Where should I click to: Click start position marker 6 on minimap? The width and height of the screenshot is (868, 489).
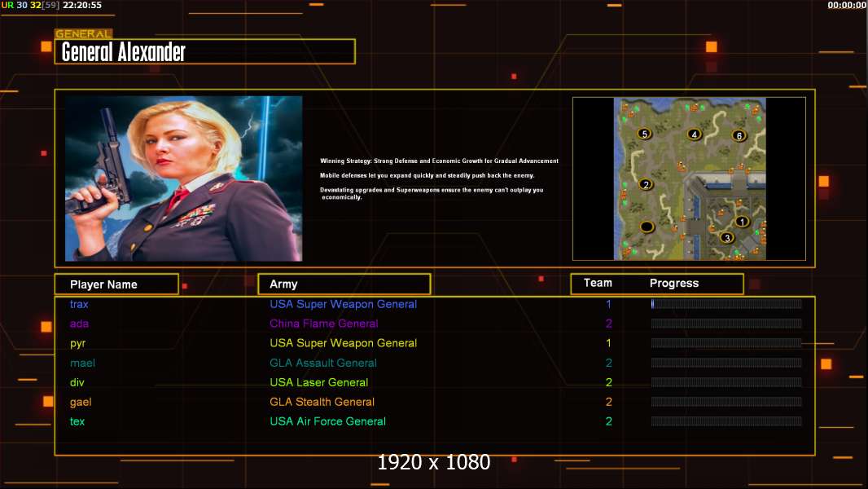tap(739, 135)
